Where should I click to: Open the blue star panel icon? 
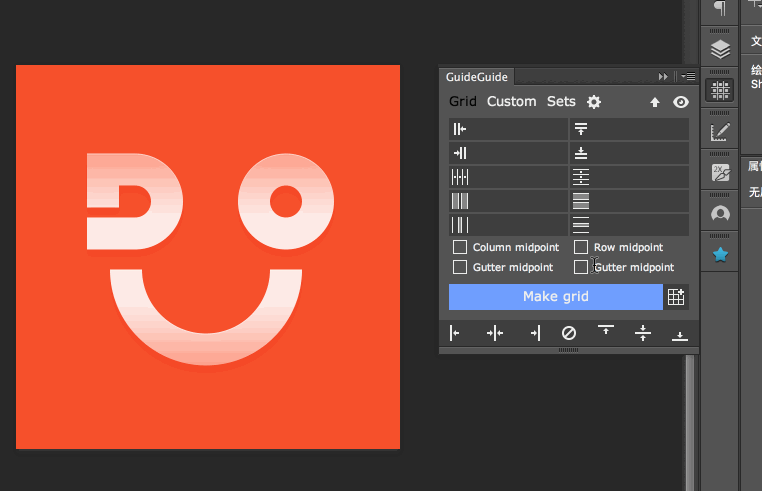[720, 254]
